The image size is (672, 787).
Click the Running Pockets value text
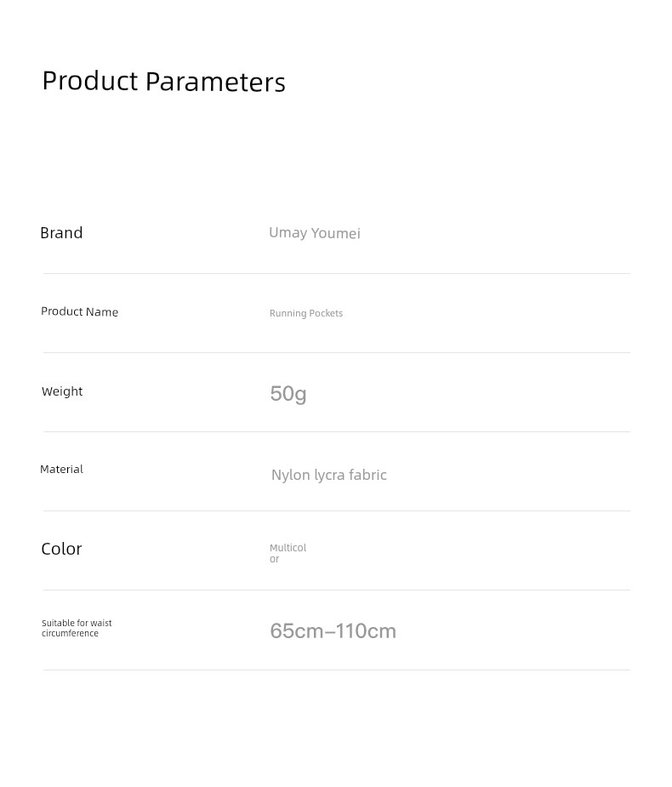[x=306, y=313]
